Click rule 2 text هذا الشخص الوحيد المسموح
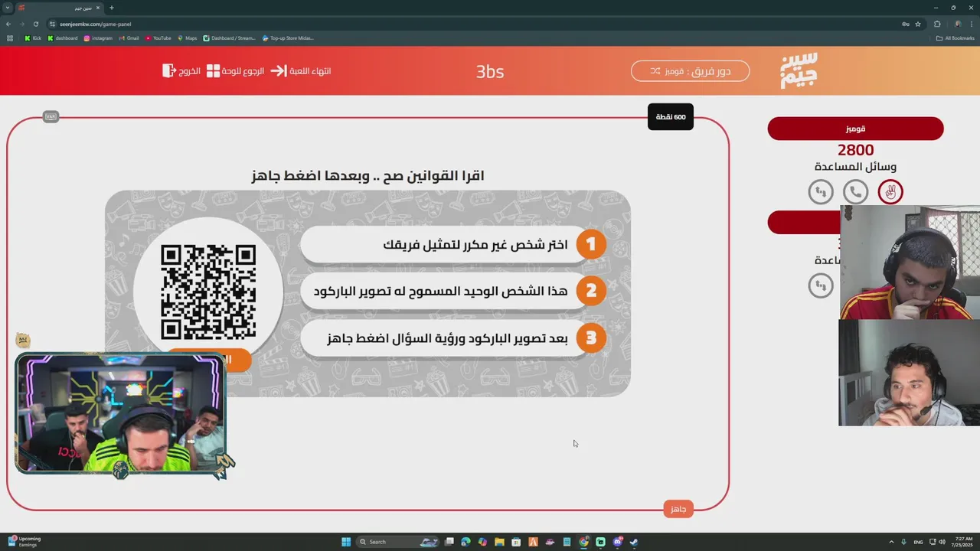The height and width of the screenshot is (551, 980). click(x=440, y=292)
